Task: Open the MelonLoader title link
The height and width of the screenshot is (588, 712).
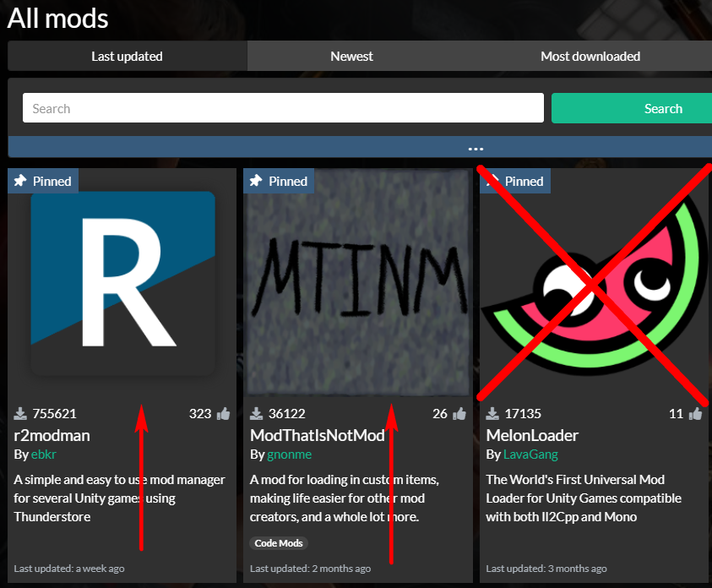Action: [x=532, y=435]
